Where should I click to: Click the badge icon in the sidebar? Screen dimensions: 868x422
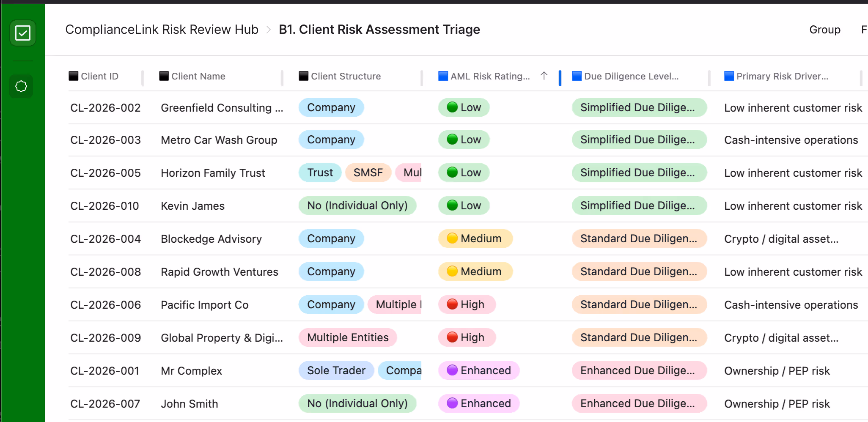[x=21, y=86]
